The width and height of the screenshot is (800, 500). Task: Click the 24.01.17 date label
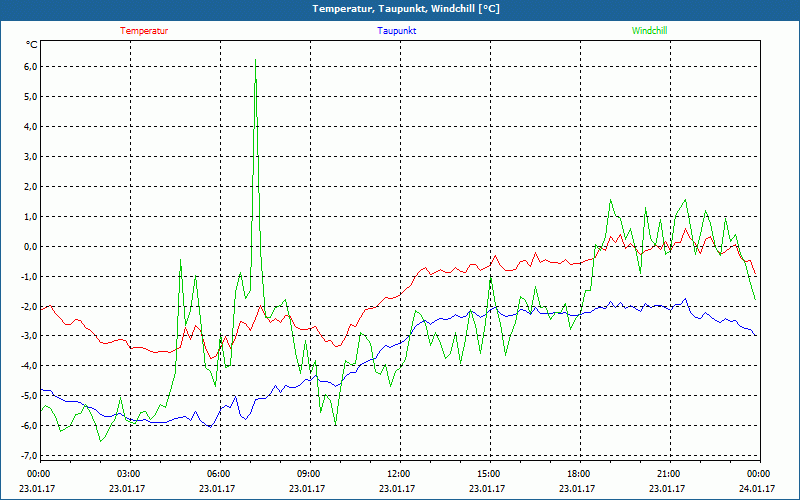757,489
